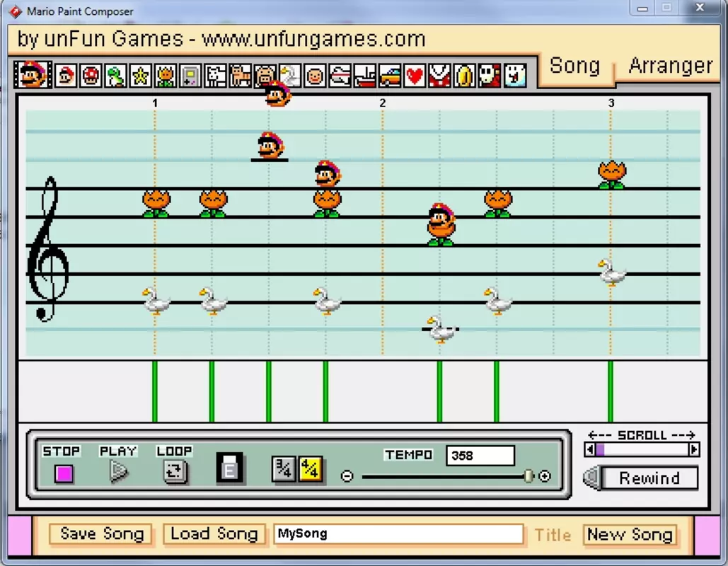Click the swan note at measure 1's start

pyautogui.click(x=156, y=301)
